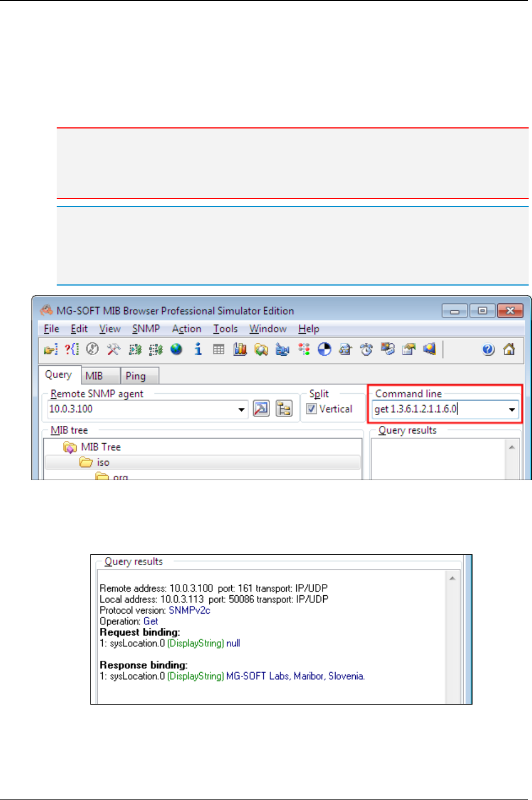532x800 pixels.
Task: Switch to the Ping tab
Action: coord(140,376)
